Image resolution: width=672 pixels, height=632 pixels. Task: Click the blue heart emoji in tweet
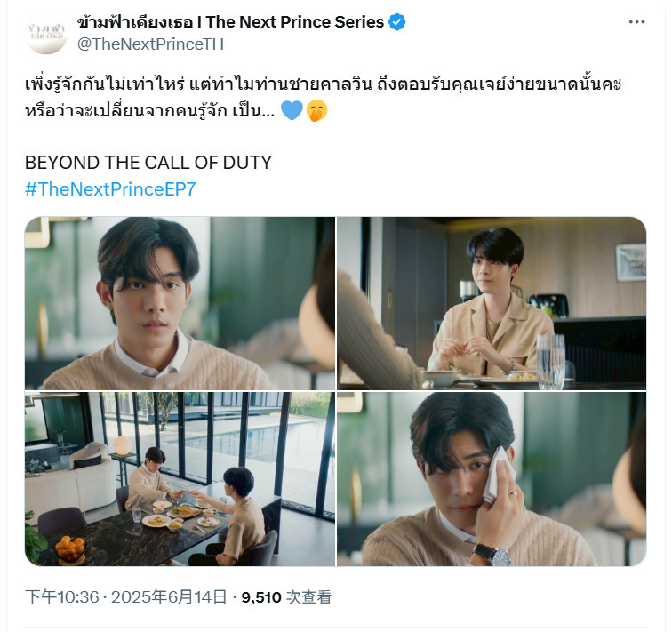click(x=292, y=110)
